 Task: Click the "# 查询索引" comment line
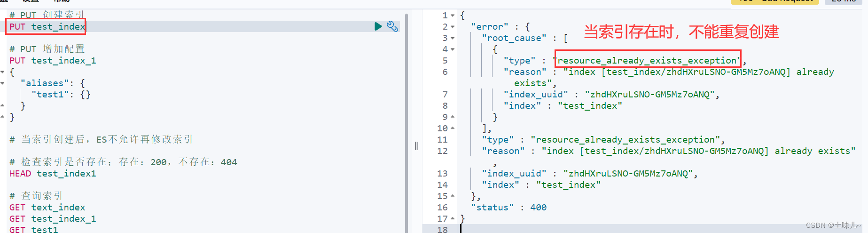36,196
